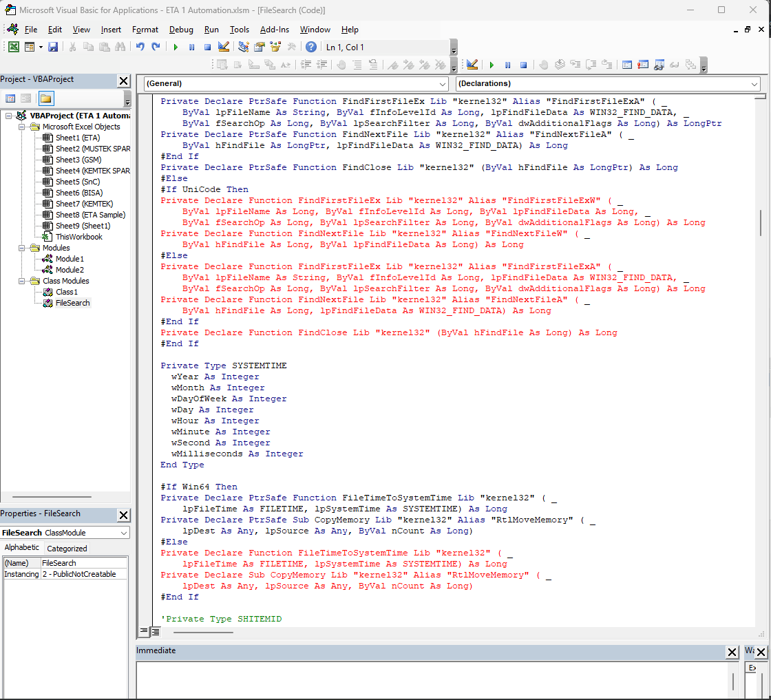
Task: Click View Object in the Project panel
Action: point(25,99)
